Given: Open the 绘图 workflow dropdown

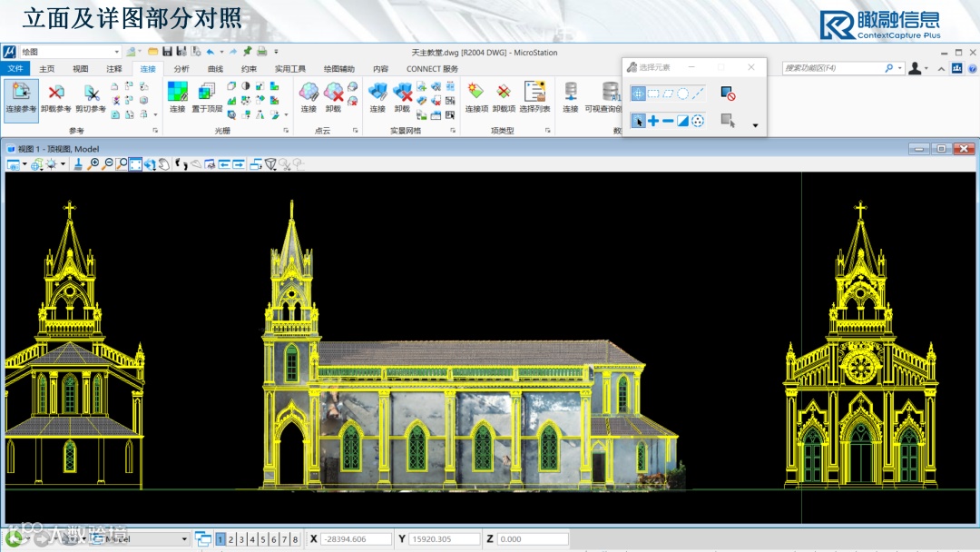Looking at the screenshot, I should [x=116, y=52].
